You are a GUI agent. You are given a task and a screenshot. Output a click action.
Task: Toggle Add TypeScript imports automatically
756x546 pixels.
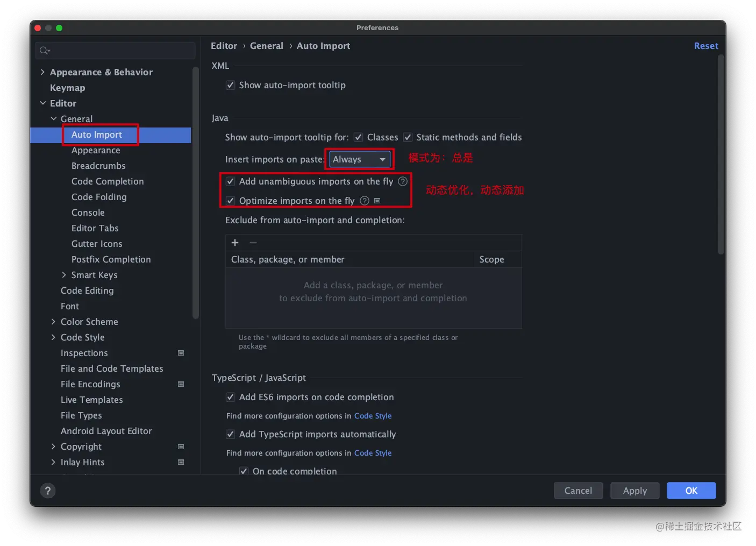click(x=231, y=434)
